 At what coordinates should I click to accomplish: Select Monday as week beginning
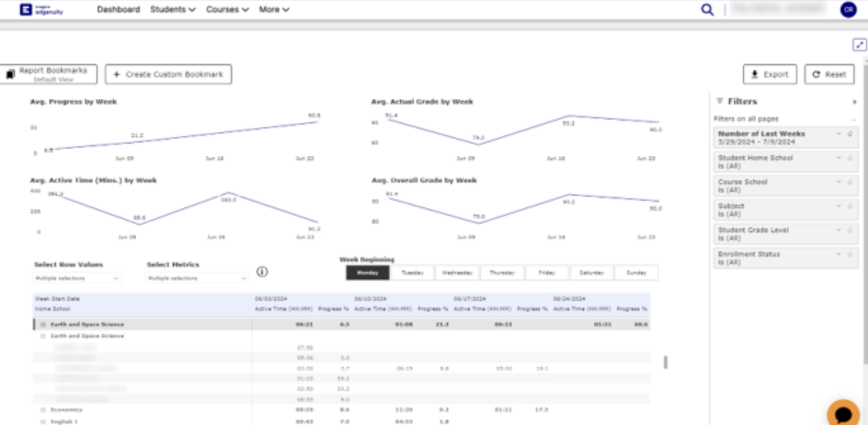click(368, 273)
